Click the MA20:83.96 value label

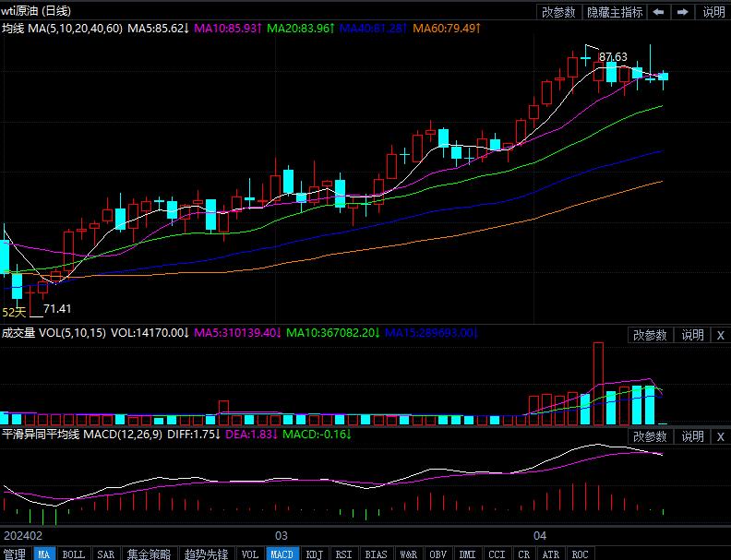pos(301,29)
